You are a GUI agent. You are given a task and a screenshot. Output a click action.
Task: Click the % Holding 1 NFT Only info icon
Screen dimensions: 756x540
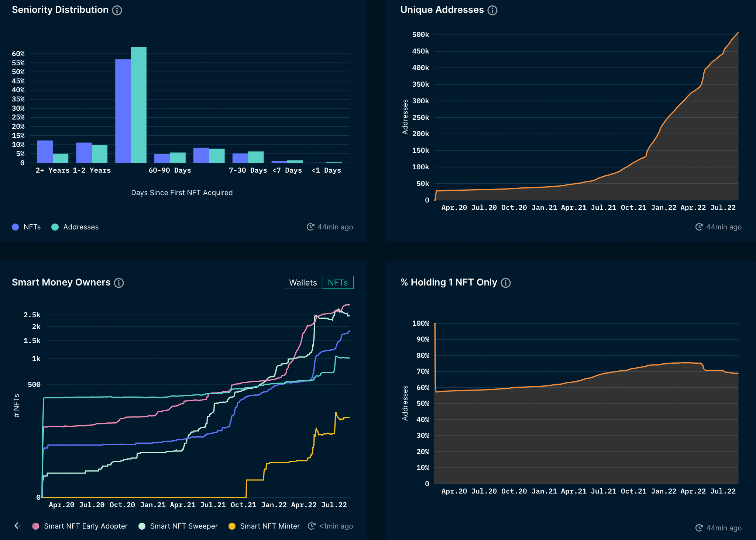pyautogui.click(x=506, y=283)
